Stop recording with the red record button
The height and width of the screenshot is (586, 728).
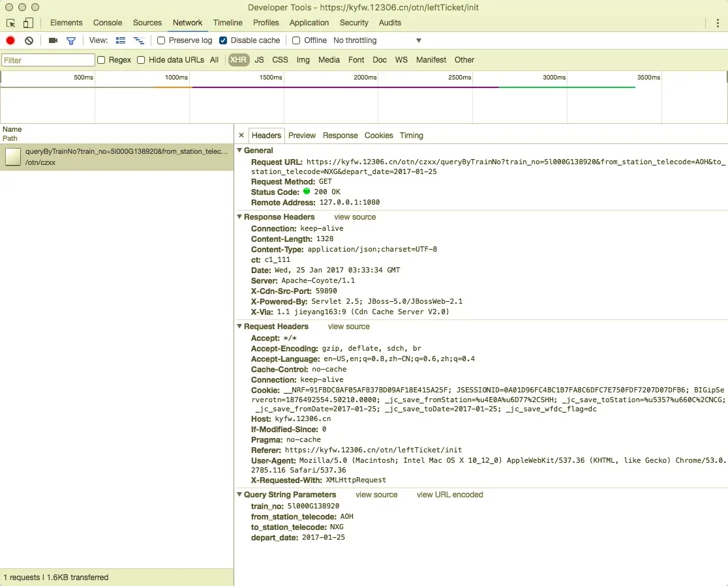10,40
